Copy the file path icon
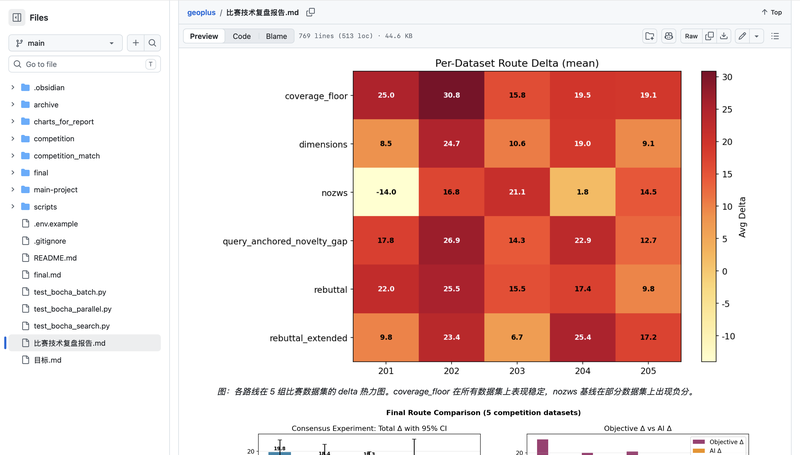 [x=310, y=12]
